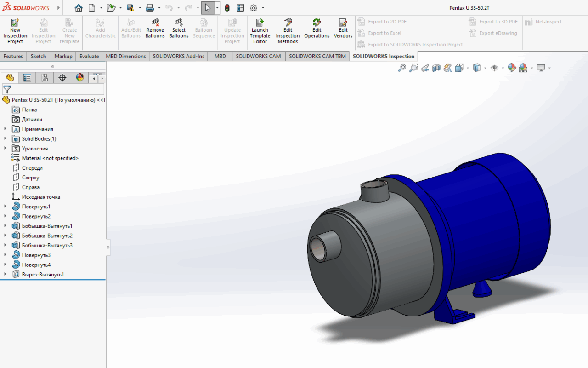Select the Папка tree item
Image resolution: width=588 pixels, height=368 pixels.
point(29,109)
